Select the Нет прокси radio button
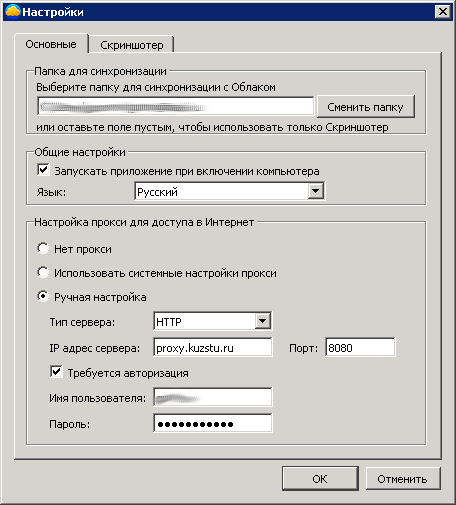The height and width of the screenshot is (505, 456). (43, 249)
